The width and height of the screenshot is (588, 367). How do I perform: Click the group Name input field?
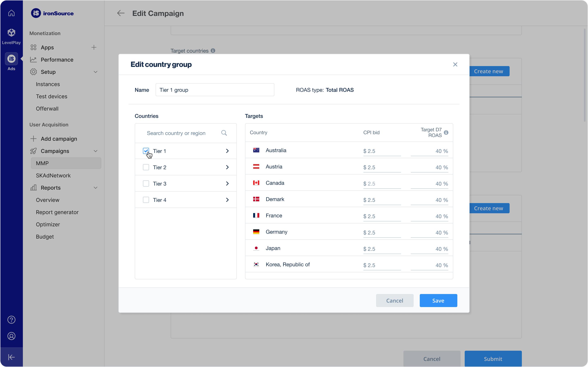[215, 90]
